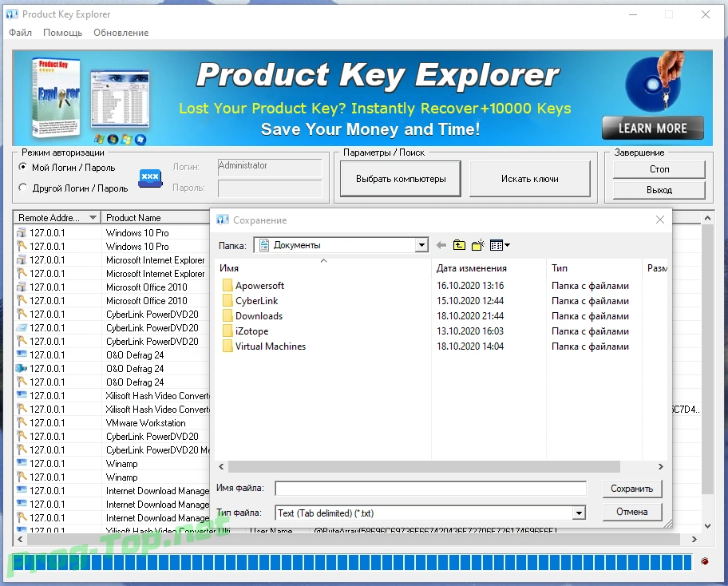Click the Логин field with Administrator
The height and width of the screenshot is (586, 728).
point(270,167)
